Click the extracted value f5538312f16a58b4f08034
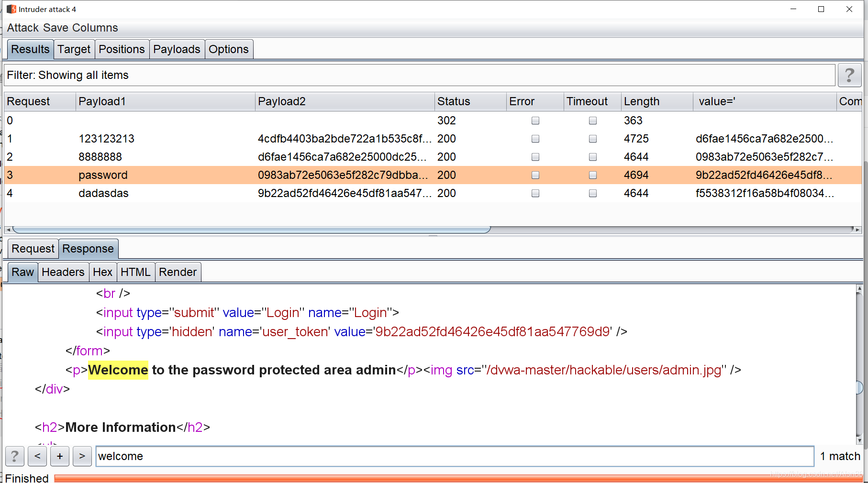868x483 pixels. [765, 193]
